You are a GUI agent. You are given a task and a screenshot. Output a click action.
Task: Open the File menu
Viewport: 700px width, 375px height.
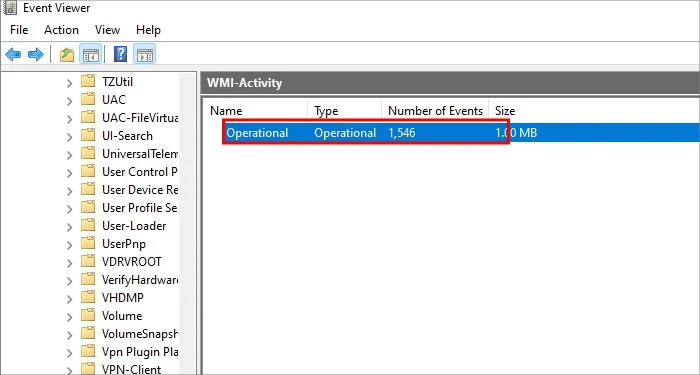[19, 30]
